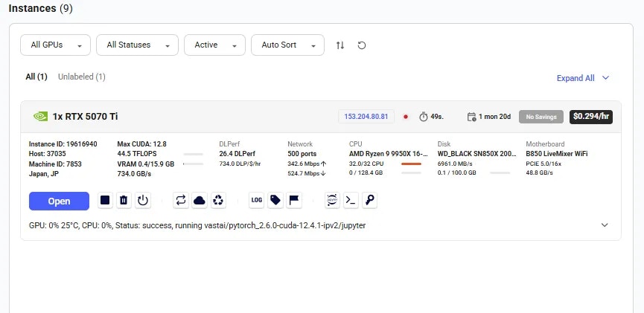Click the flag report icon
644x313 pixels.
coord(294,200)
